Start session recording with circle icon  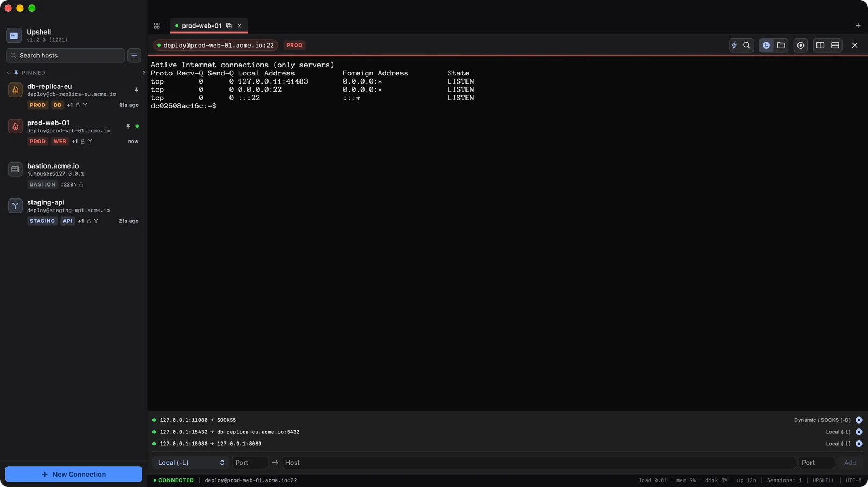tap(801, 46)
